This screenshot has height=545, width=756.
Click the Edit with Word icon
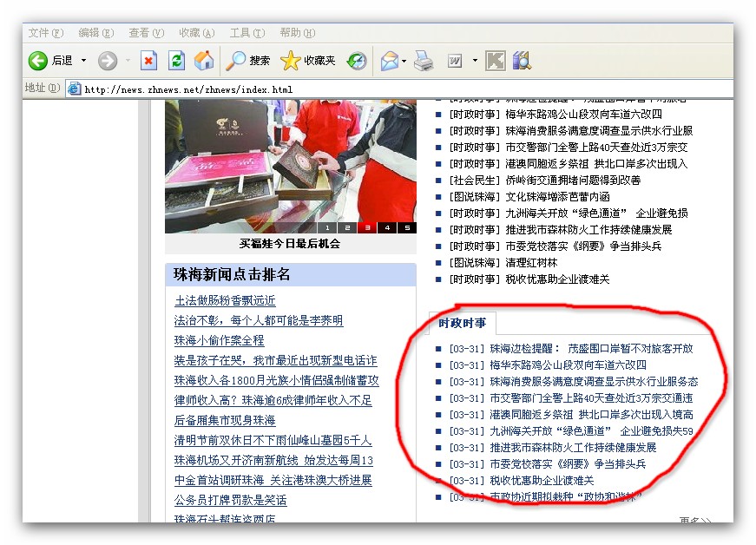[x=455, y=61]
